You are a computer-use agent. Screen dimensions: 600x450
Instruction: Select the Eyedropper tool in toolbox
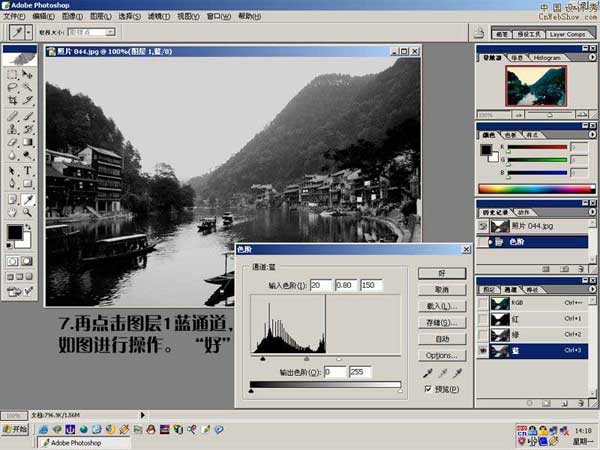[x=27, y=199]
